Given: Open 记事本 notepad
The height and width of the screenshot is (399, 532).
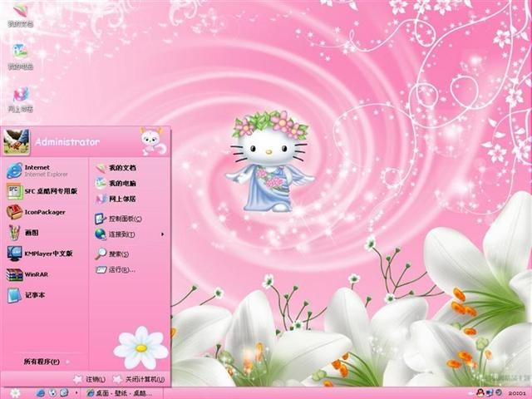Looking at the screenshot, I should [26, 295].
